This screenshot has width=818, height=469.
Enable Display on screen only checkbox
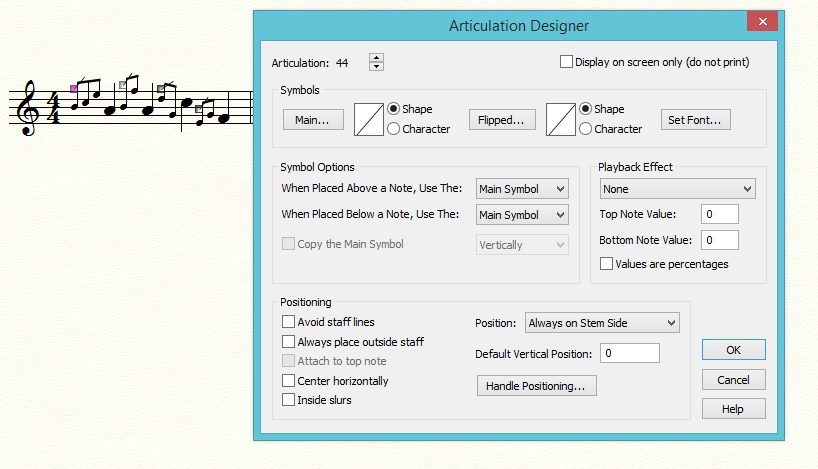click(x=568, y=62)
